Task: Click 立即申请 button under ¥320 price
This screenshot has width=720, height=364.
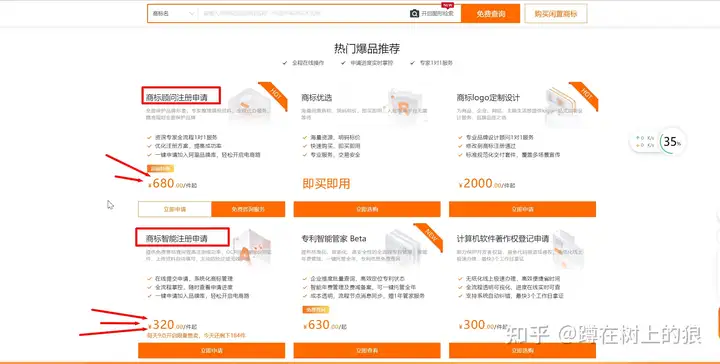Action: pyautogui.click(x=212, y=350)
